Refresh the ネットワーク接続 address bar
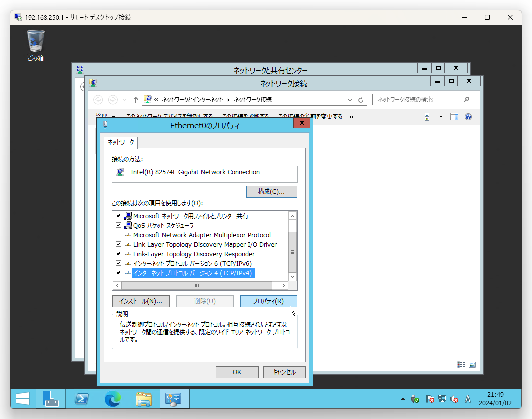This screenshot has height=419, width=532. click(361, 100)
